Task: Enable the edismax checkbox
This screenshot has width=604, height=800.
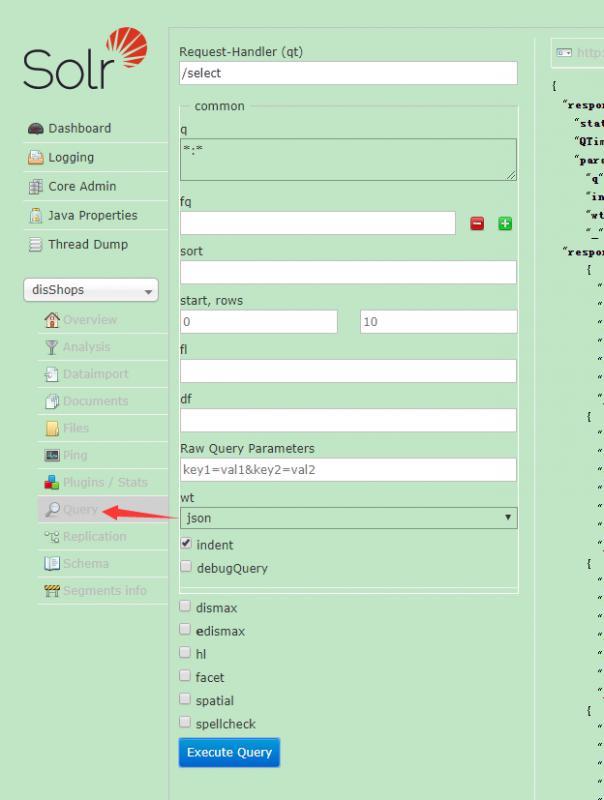Action: pyautogui.click(x=185, y=629)
